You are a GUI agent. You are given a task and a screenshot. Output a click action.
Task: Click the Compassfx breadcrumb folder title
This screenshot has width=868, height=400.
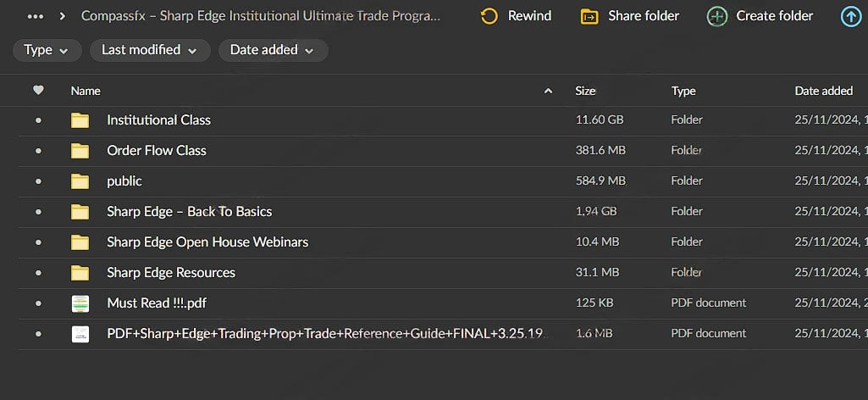261,16
